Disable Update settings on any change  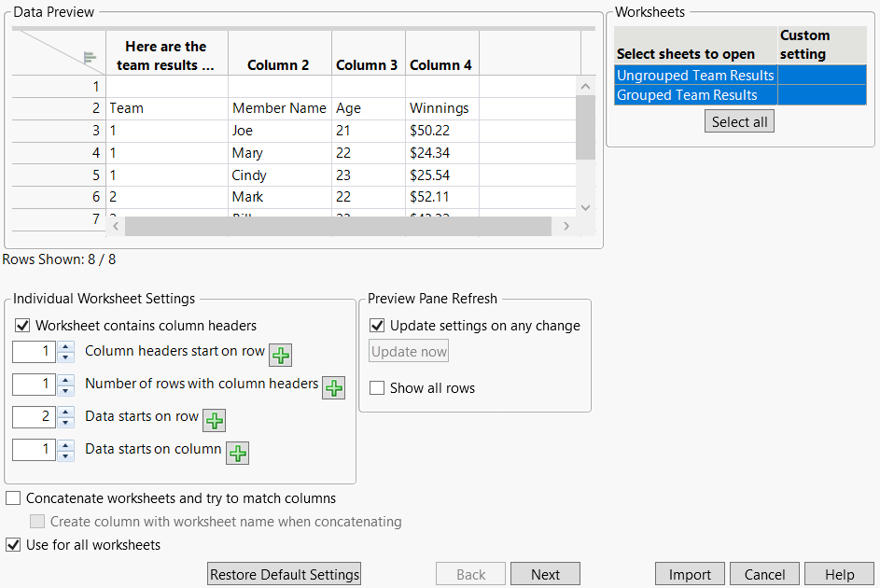point(377,326)
